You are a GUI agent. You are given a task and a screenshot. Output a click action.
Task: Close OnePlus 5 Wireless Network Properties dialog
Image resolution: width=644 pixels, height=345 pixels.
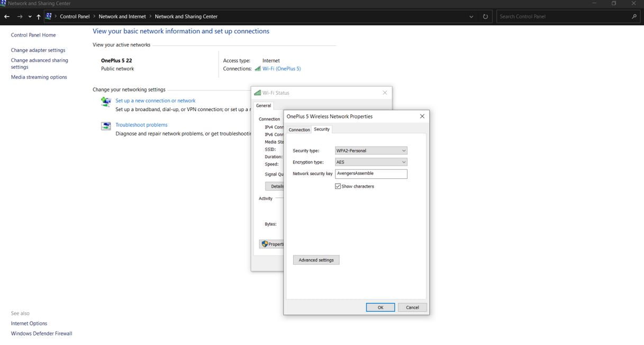pos(422,116)
